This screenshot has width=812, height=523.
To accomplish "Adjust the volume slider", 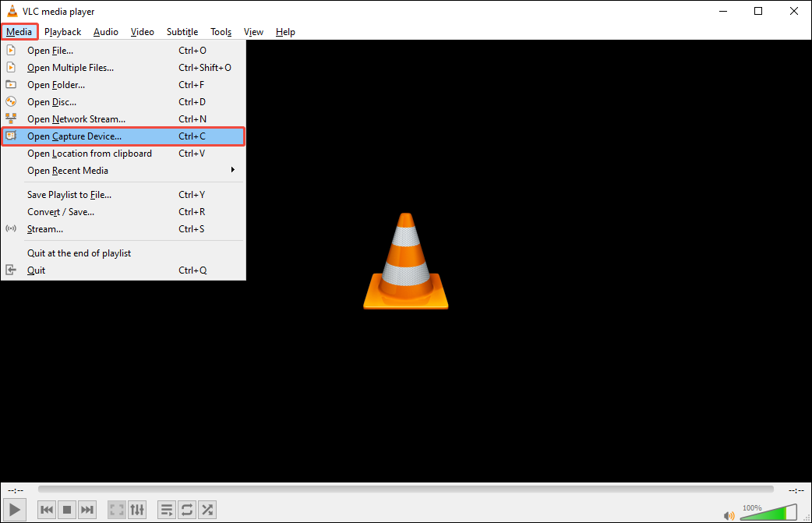I will click(x=768, y=514).
